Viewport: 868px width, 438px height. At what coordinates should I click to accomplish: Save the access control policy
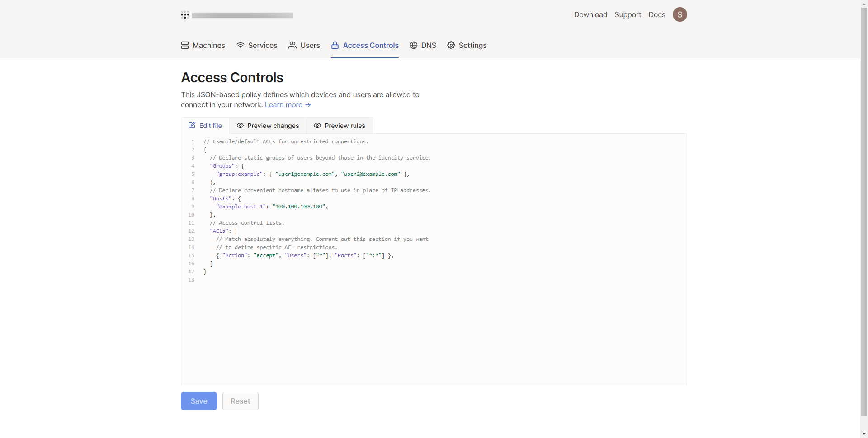tap(199, 401)
